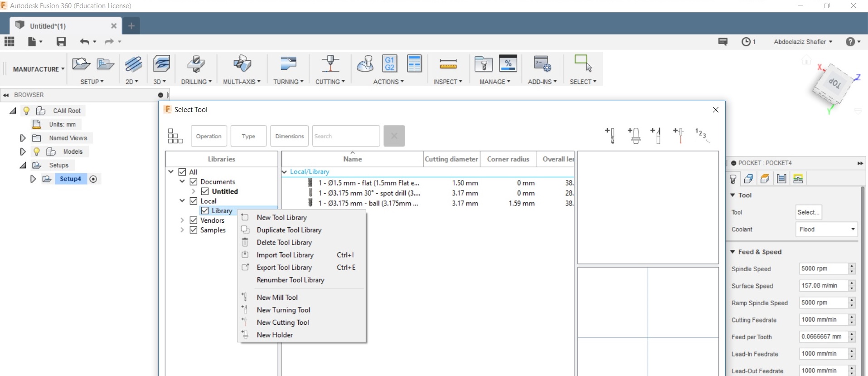Select Export Tool Library menu entry
This screenshot has width=868, height=376.
click(284, 268)
